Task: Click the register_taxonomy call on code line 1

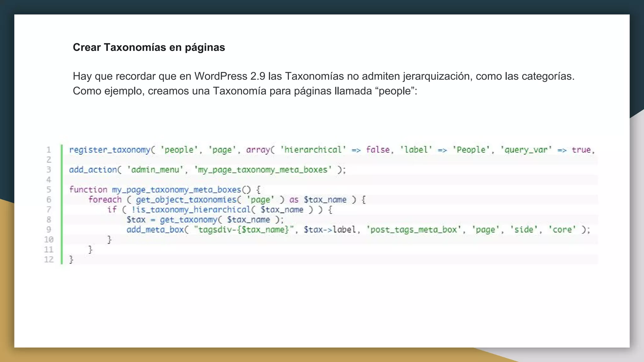Action: (x=332, y=150)
